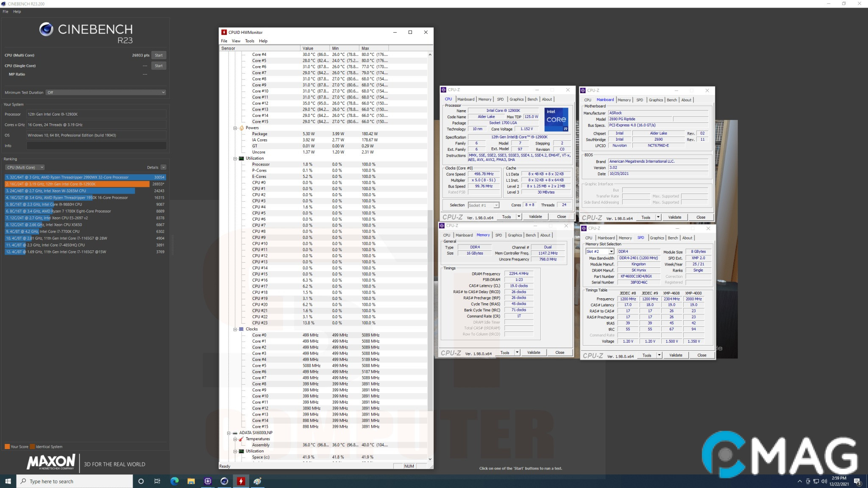Click the Info text field in Cinebench

pyautogui.click(x=96, y=146)
